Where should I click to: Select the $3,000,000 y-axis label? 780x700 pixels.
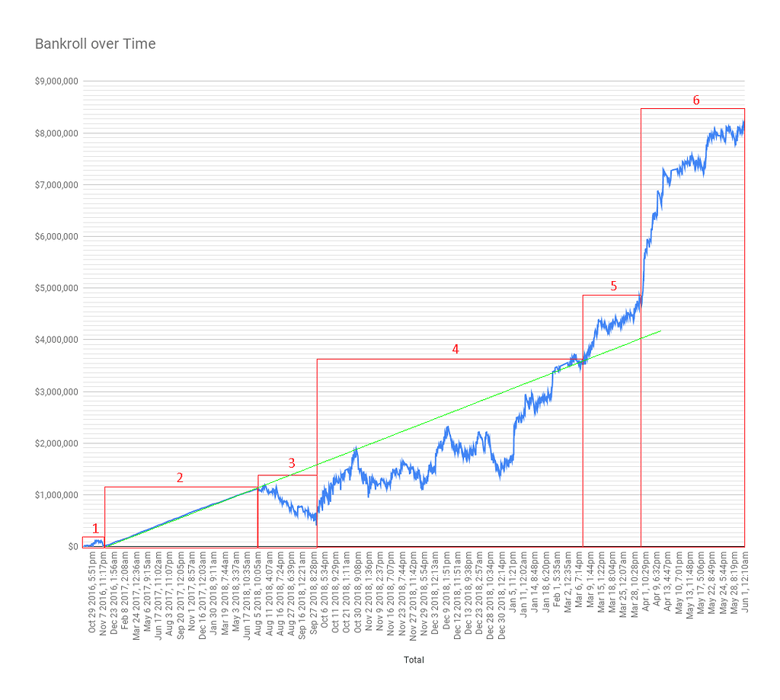(56, 392)
